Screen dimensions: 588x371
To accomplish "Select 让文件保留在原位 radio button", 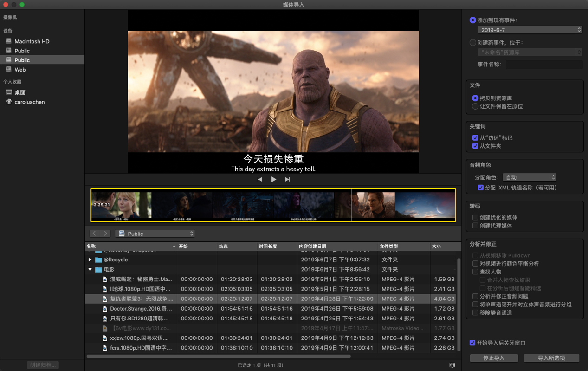I will (x=475, y=106).
